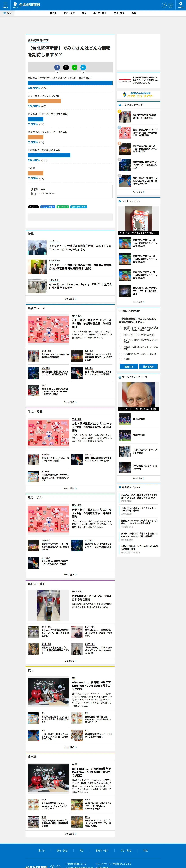
Task: Open the 買う top navigation item
Action: (x=84, y=13)
